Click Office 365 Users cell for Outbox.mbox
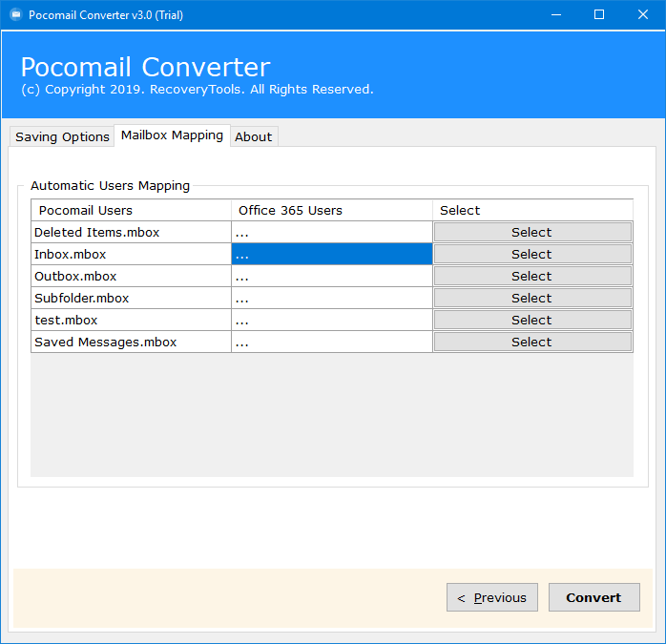The image size is (666, 644). point(332,276)
